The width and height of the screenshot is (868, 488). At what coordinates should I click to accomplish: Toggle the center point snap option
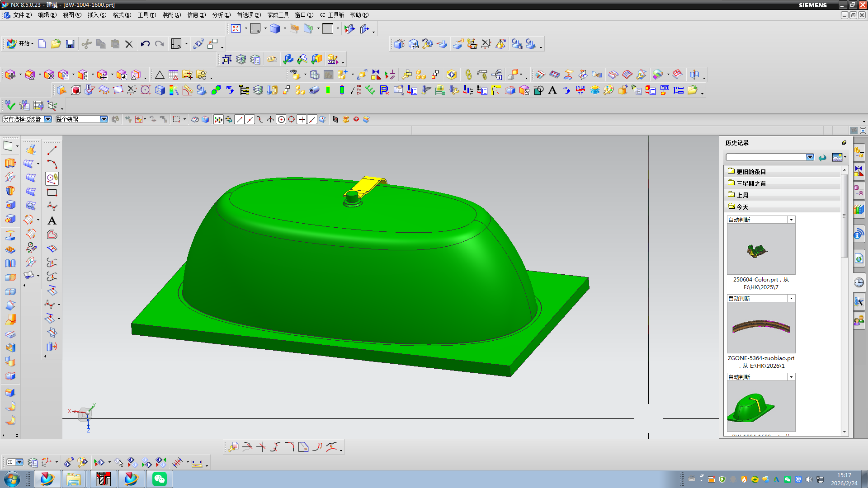click(281, 119)
